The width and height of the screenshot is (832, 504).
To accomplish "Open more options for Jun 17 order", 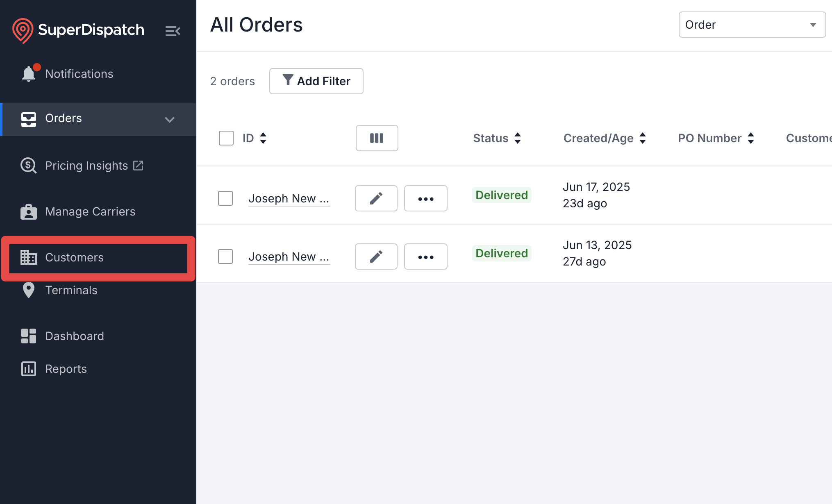I will (425, 198).
